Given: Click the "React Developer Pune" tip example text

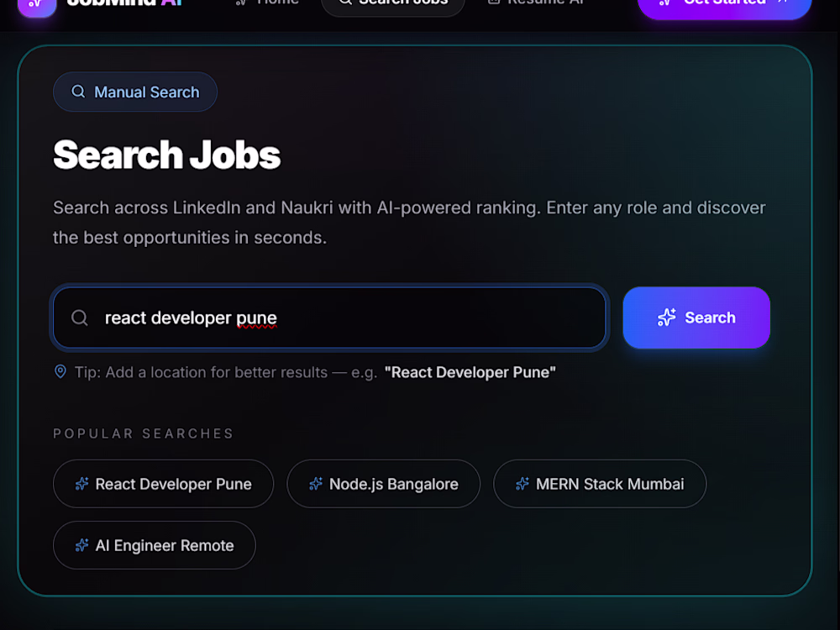Looking at the screenshot, I should [x=470, y=372].
